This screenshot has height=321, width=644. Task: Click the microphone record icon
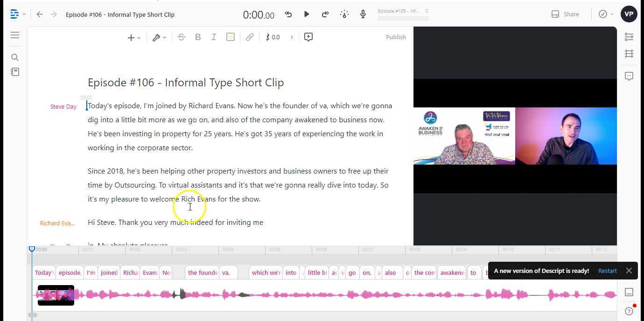click(x=363, y=14)
